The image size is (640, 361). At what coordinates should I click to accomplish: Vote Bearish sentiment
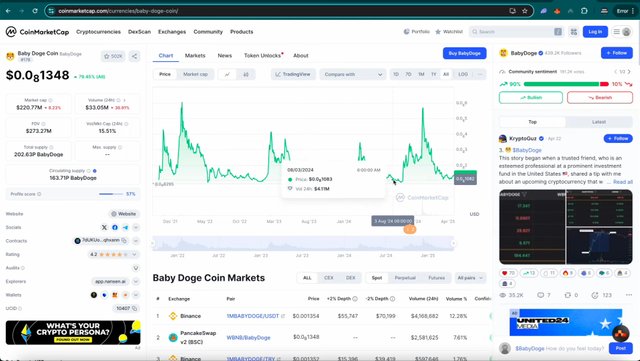tap(600, 98)
